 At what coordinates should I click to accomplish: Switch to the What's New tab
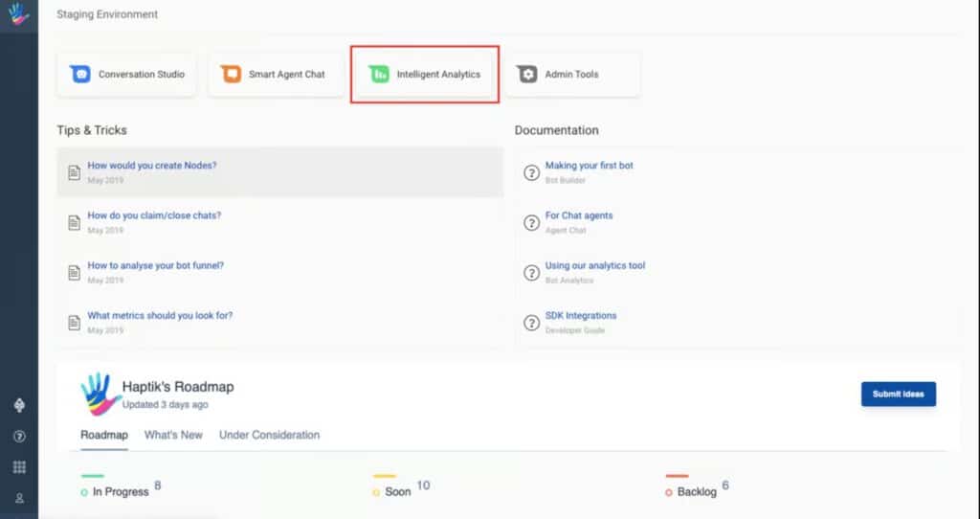(x=173, y=435)
